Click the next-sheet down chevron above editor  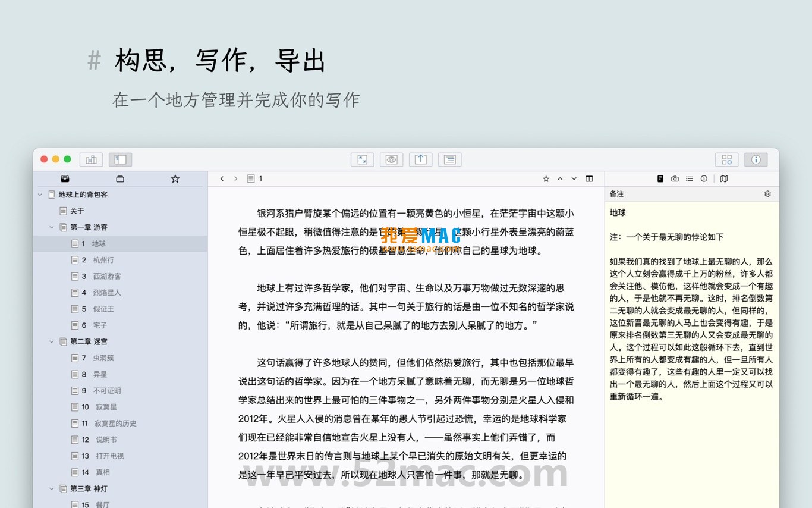[x=573, y=178]
